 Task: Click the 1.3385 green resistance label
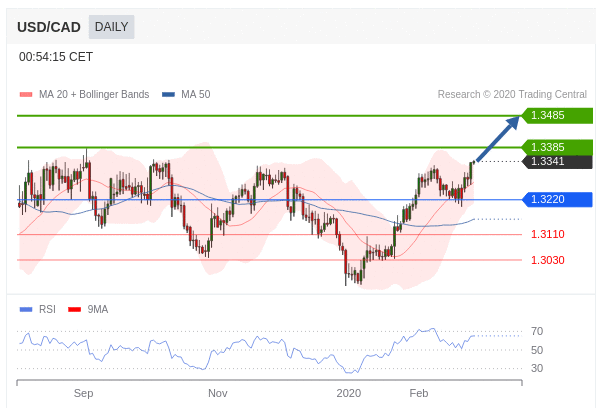557,147
